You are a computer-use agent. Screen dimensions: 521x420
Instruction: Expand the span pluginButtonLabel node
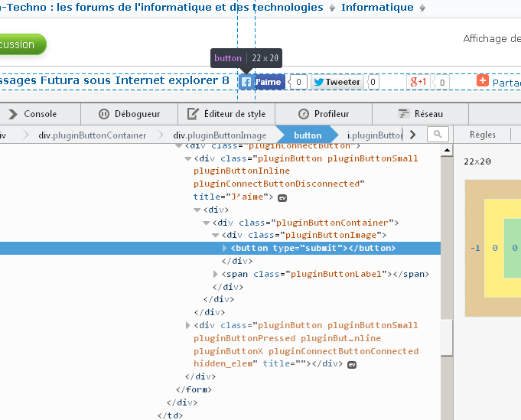[215, 274]
